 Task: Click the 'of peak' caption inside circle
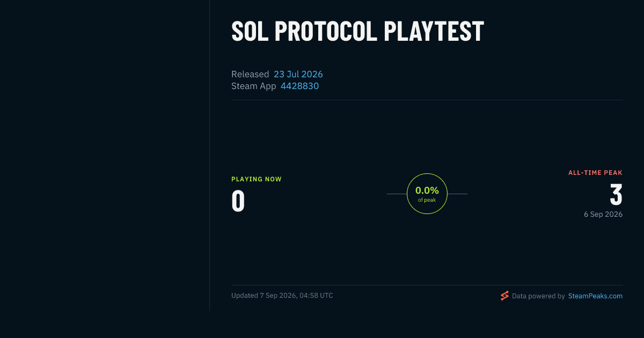(x=427, y=200)
